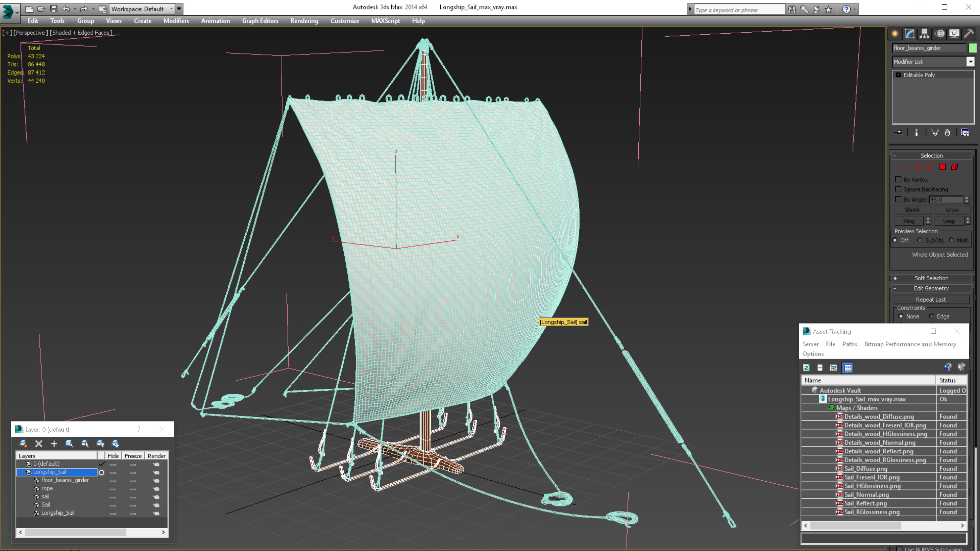Screen dimensions: 980x551
Task: Click the green object color swatch
Action: [973, 48]
